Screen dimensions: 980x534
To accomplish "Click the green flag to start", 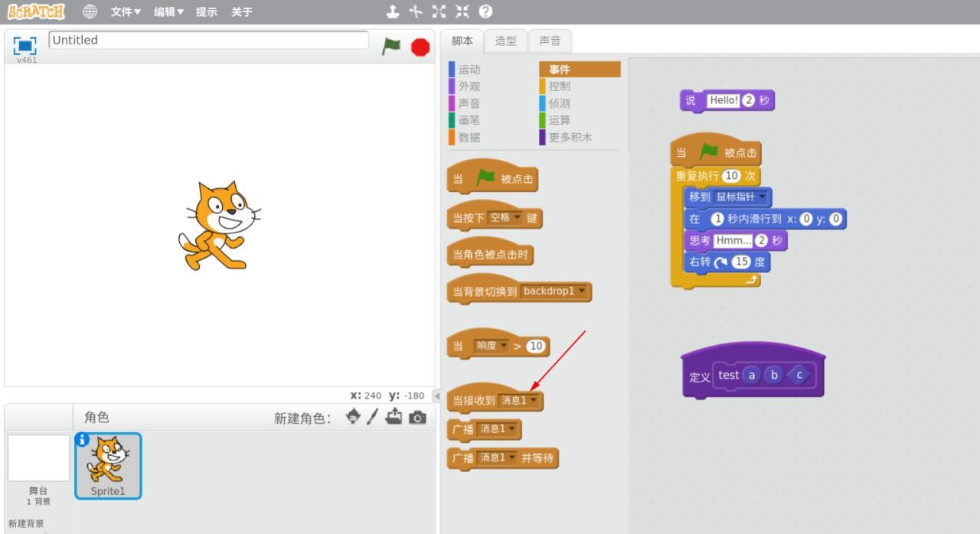I will [x=390, y=47].
